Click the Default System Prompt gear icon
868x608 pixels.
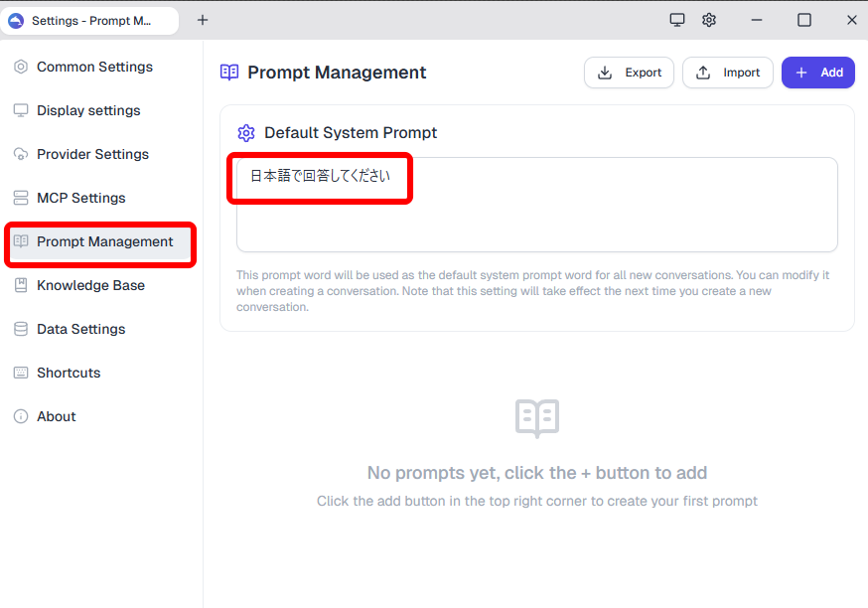coord(246,133)
